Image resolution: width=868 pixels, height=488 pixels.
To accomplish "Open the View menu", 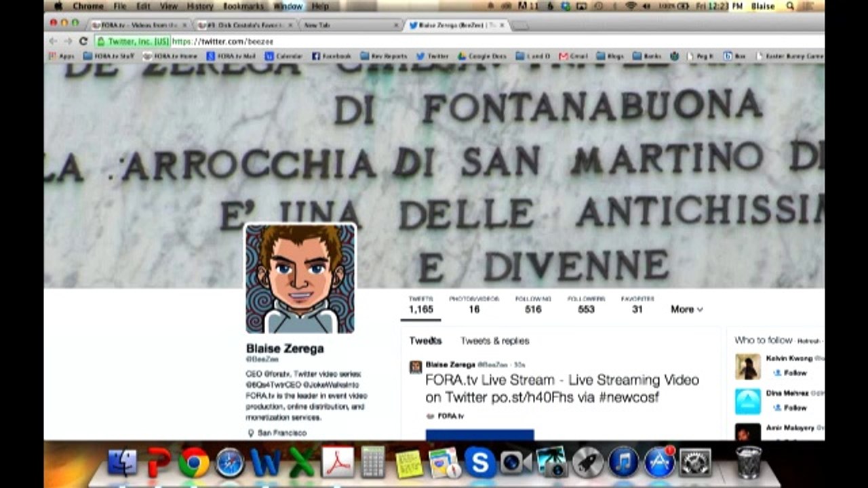I will pyautogui.click(x=168, y=6).
